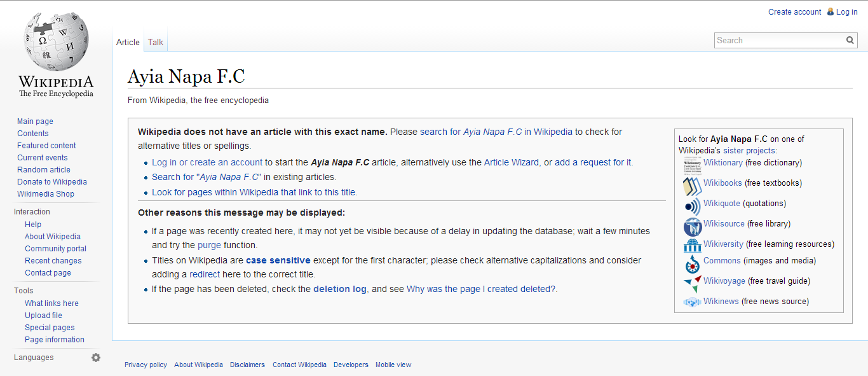This screenshot has width=868, height=376.
Task: Select the Article tab
Action: point(128,42)
